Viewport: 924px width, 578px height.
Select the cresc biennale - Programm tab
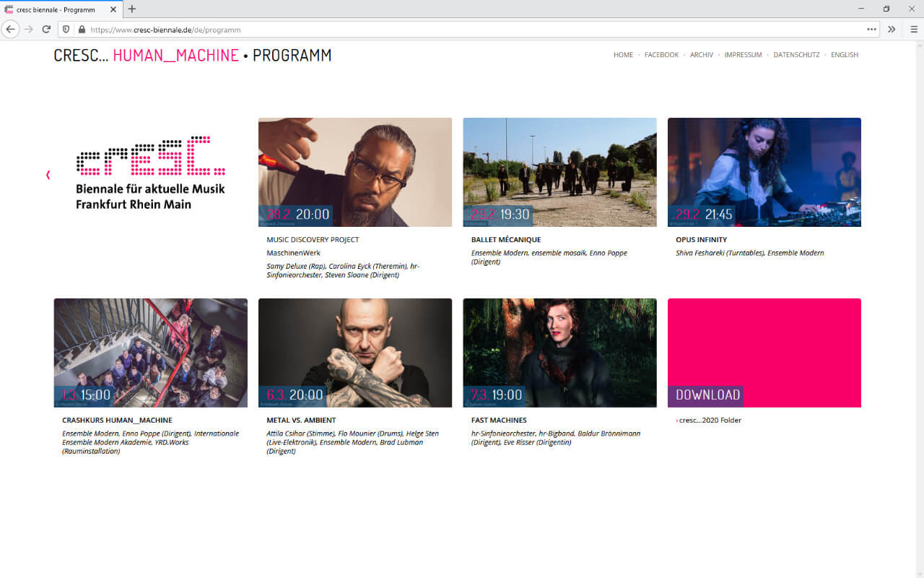pos(61,9)
